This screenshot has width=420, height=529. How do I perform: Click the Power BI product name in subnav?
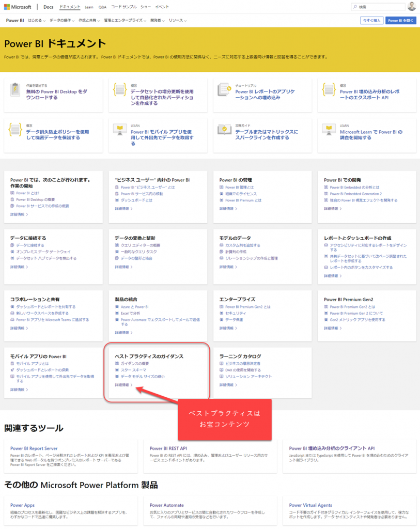[15, 21]
